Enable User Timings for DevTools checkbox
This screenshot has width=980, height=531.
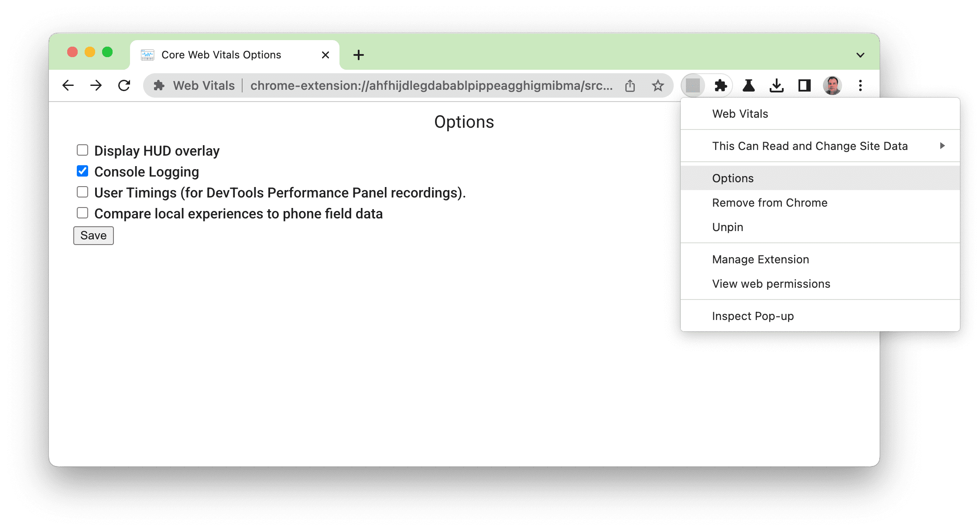(82, 192)
